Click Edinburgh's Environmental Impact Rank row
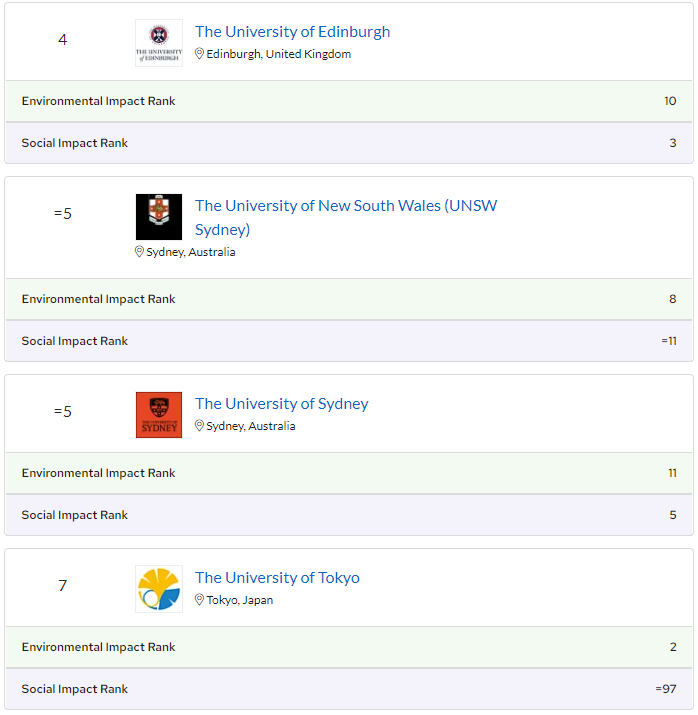The width and height of the screenshot is (698, 715). click(348, 101)
